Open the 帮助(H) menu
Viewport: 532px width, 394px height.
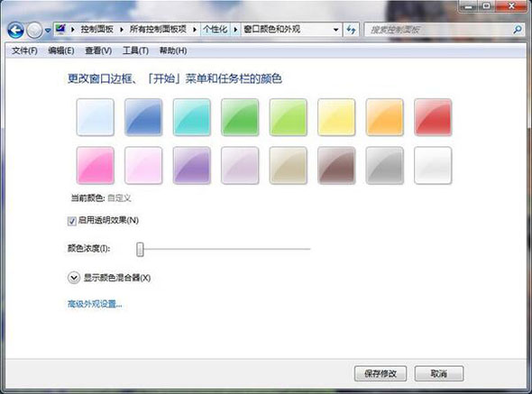pyautogui.click(x=173, y=50)
